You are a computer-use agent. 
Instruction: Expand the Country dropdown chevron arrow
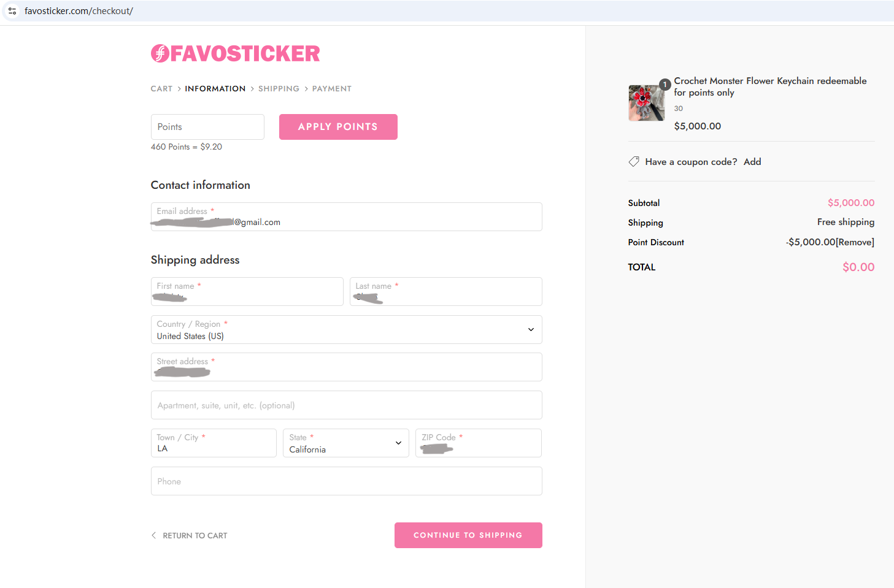(x=530, y=329)
